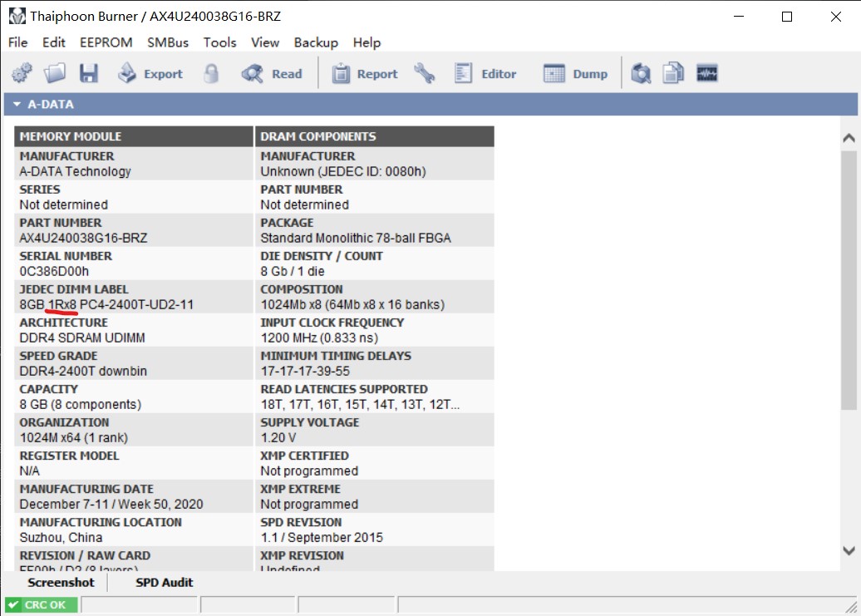
Task: Click the magnifier search icon in toolbar
Action: click(641, 73)
